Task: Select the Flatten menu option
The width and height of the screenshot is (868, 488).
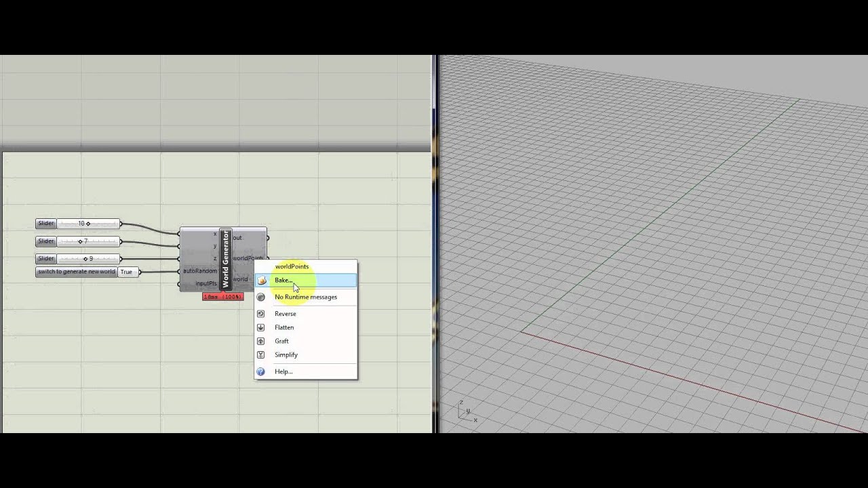Action: click(306, 327)
